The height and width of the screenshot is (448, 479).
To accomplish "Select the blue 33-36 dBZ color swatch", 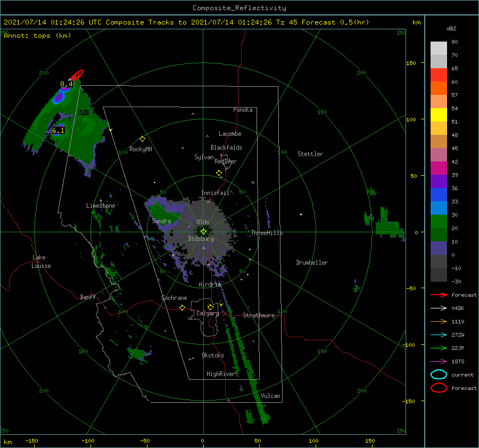I will 439,195.
